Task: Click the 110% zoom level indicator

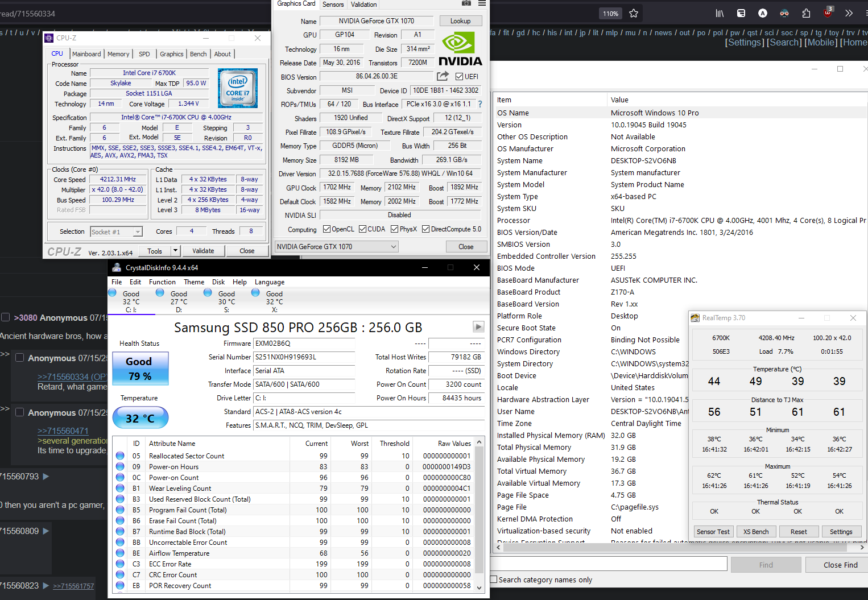Action: (x=610, y=13)
